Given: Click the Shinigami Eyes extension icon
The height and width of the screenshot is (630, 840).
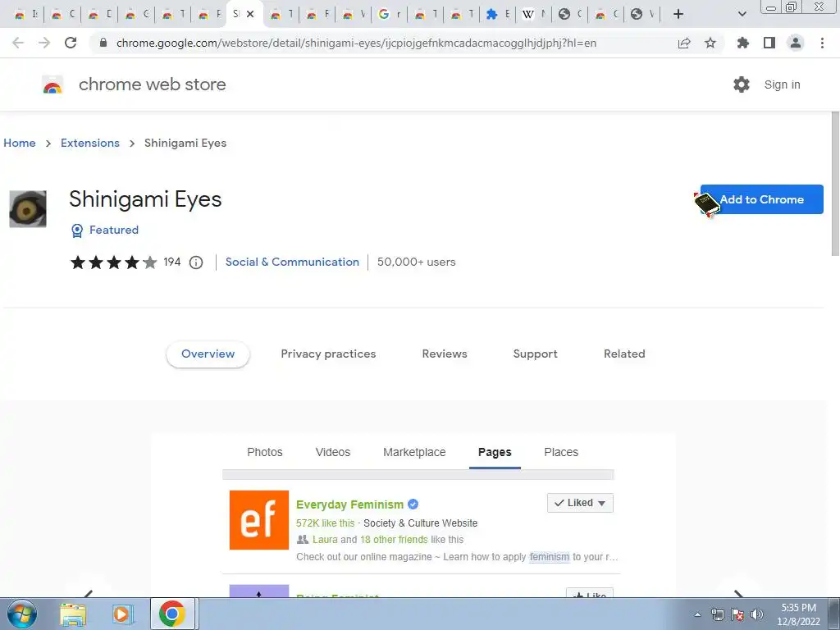Looking at the screenshot, I should 28,209.
